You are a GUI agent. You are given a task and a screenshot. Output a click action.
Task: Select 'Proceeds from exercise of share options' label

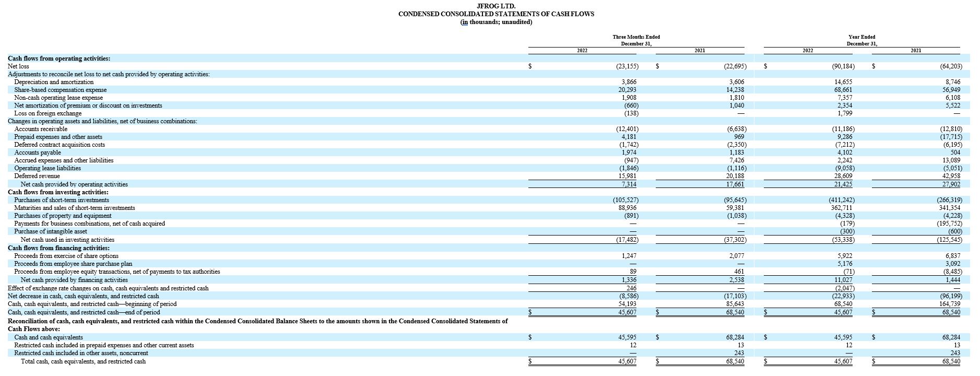point(66,256)
